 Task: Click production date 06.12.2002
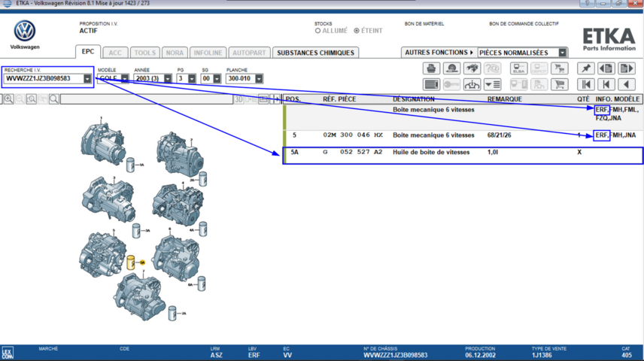pyautogui.click(x=480, y=355)
